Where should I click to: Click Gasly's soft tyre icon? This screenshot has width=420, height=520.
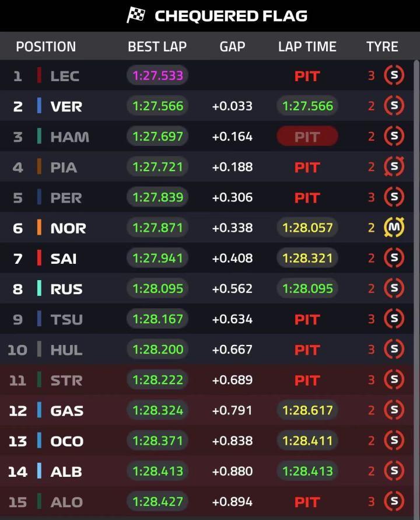(x=394, y=410)
